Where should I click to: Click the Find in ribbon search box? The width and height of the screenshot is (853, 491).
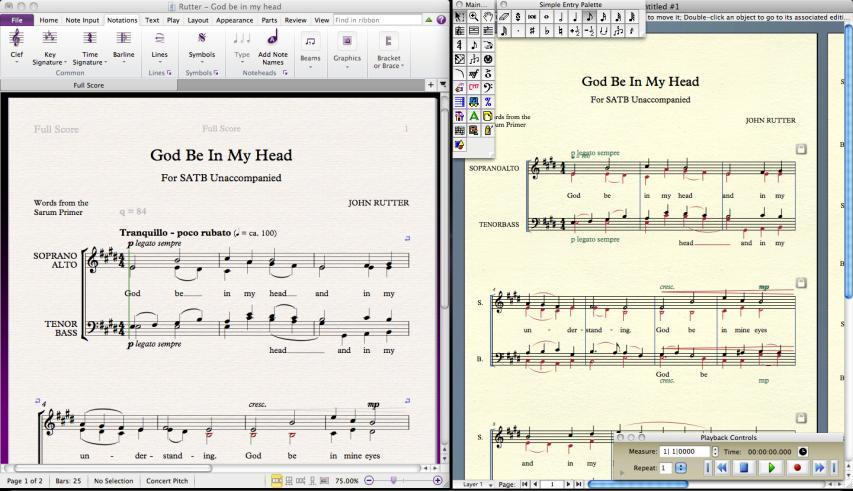pyautogui.click(x=377, y=20)
